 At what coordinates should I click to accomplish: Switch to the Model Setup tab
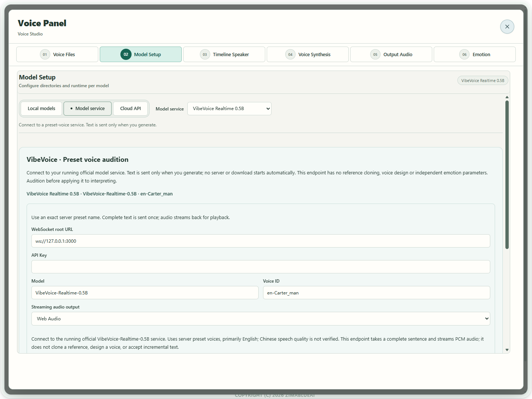pyautogui.click(x=141, y=54)
